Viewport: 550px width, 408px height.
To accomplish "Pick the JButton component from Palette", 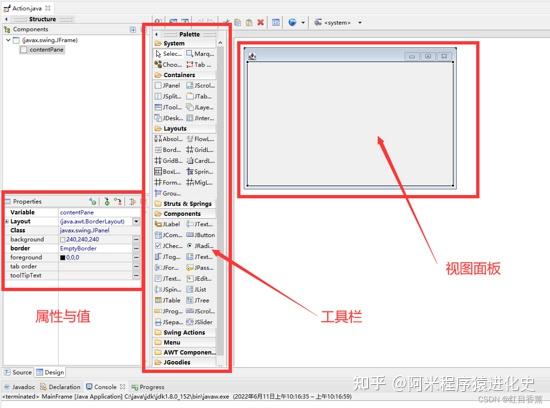I will pos(200,235).
